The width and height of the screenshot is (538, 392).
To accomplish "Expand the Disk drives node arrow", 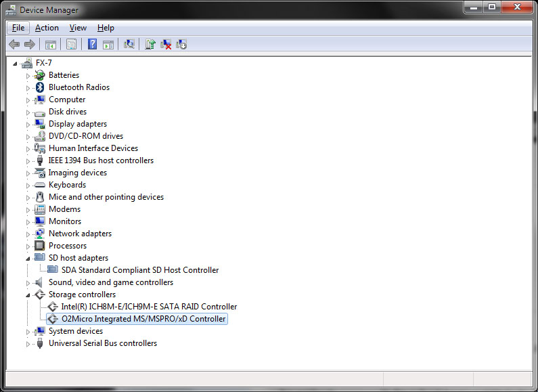I will point(28,112).
